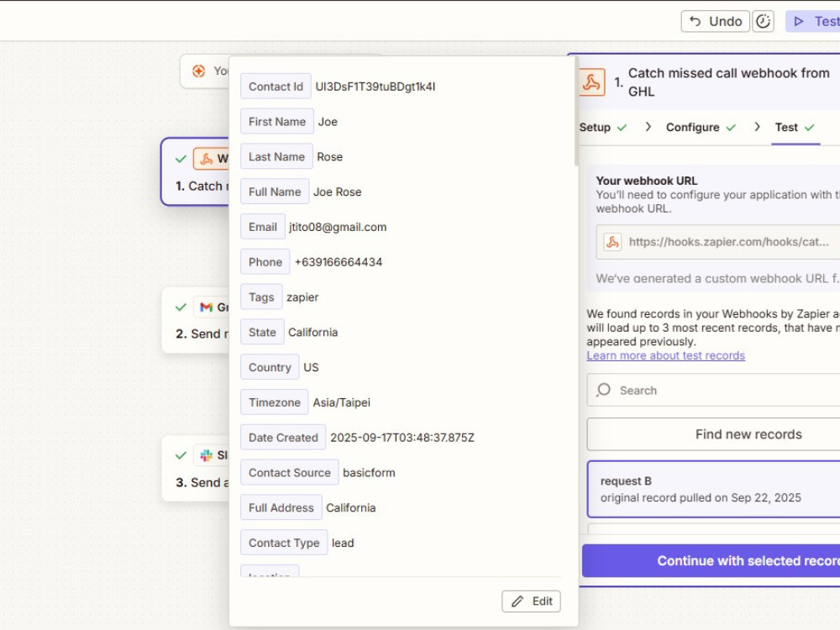The height and width of the screenshot is (630, 840).
Task: Click the webhook icon beside the URL
Action: coord(612,242)
